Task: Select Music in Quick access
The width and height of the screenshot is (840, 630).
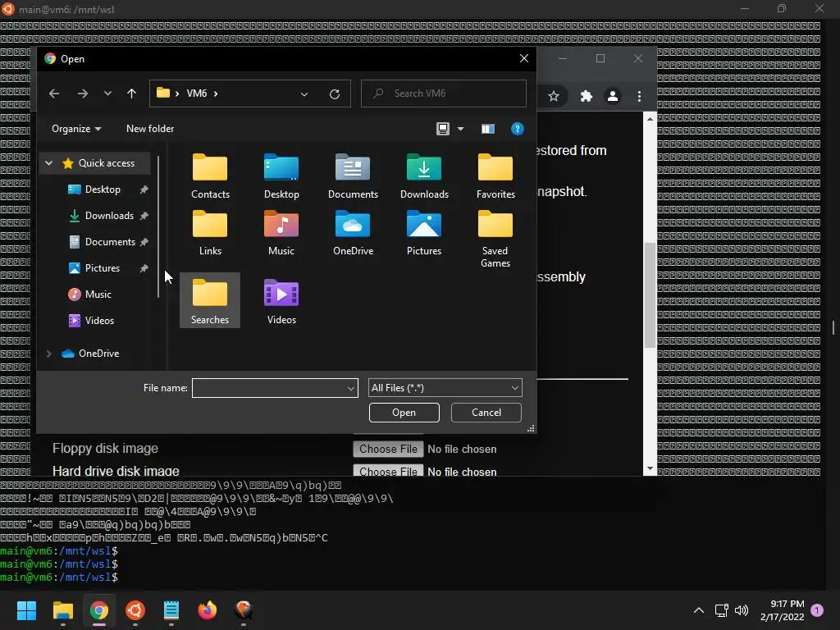Action: click(98, 294)
